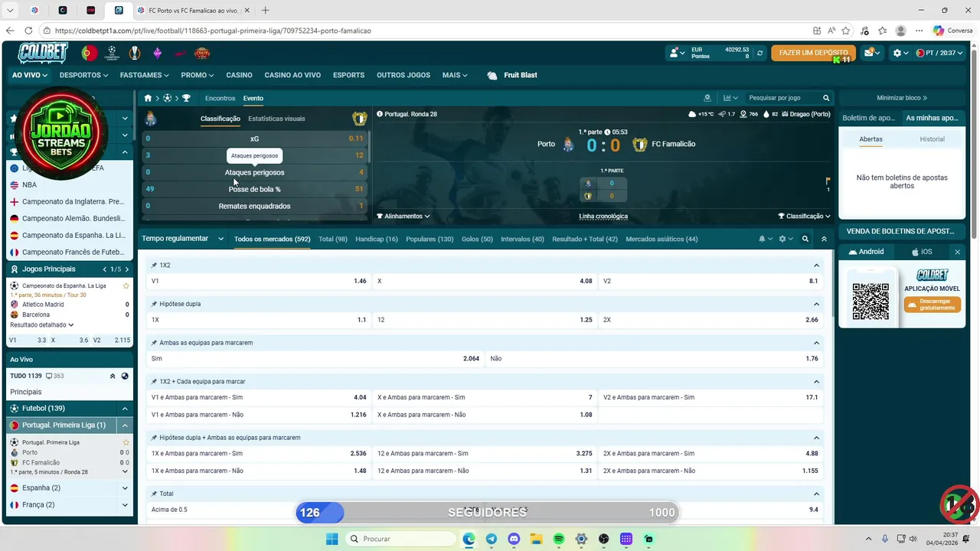The width and height of the screenshot is (980, 551).
Task: Click FAZER UM DEPÓSITO button
Action: 813,53
